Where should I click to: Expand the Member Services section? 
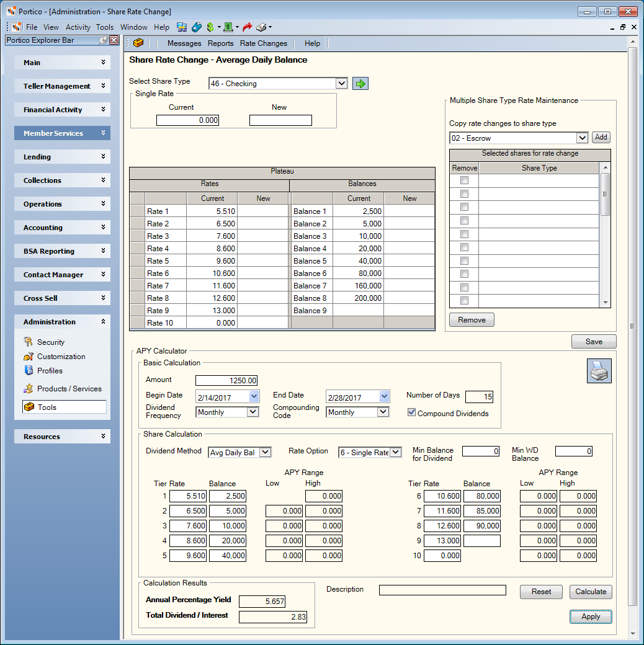pyautogui.click(x=62, y=133)
